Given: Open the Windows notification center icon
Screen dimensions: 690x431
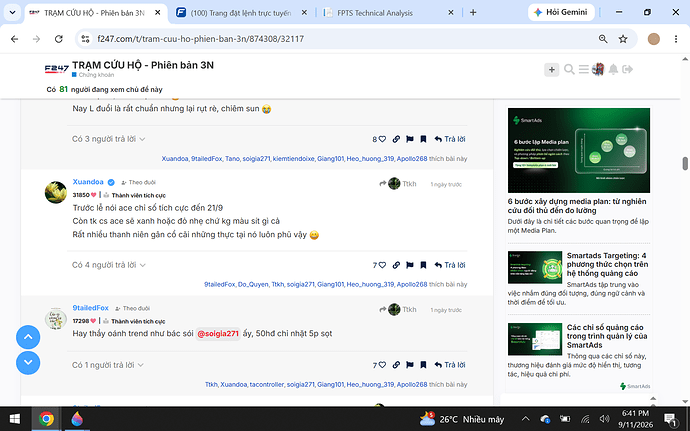Looking at the screenshot, I should (x=670, y=419).
